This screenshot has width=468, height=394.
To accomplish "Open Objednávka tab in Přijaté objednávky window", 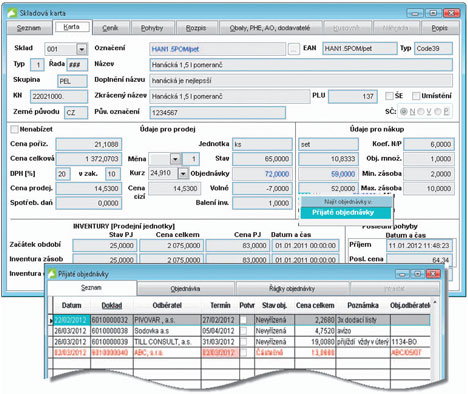I will tap(185, 289).
